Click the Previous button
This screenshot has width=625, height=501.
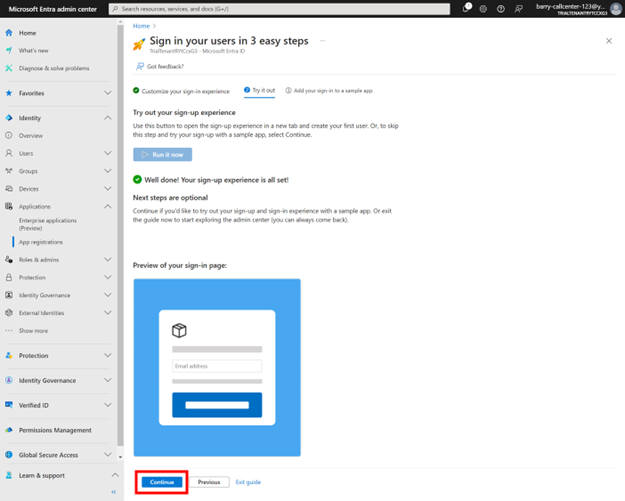point(209,482)
